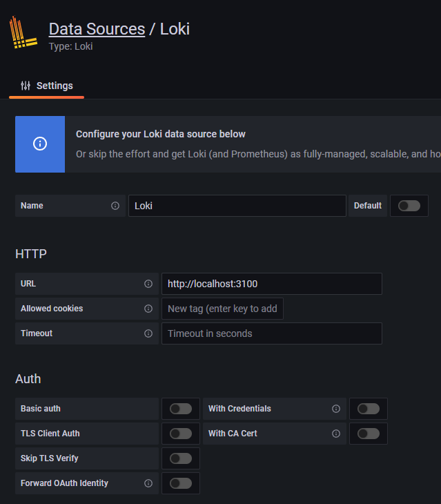
Task: Toggle Forward OAuth Identity switch
Action: click(x=181, y=483)
